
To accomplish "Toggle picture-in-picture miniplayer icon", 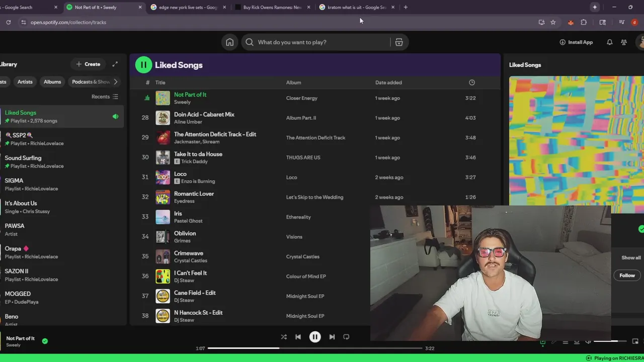I will [635, 342].
